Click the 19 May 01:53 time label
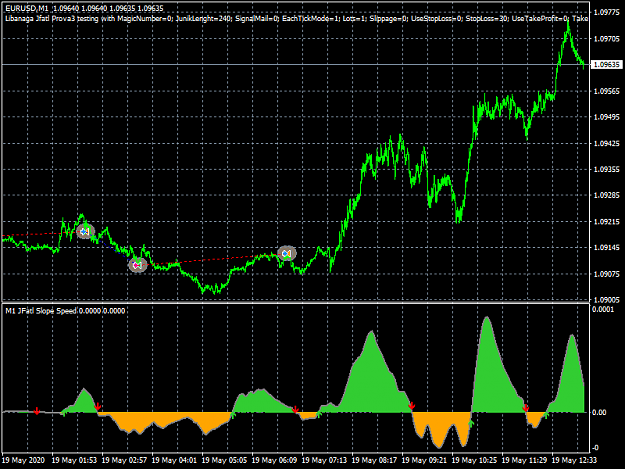The width and height of the screenshot is (625, 469). tap(74, 460)
